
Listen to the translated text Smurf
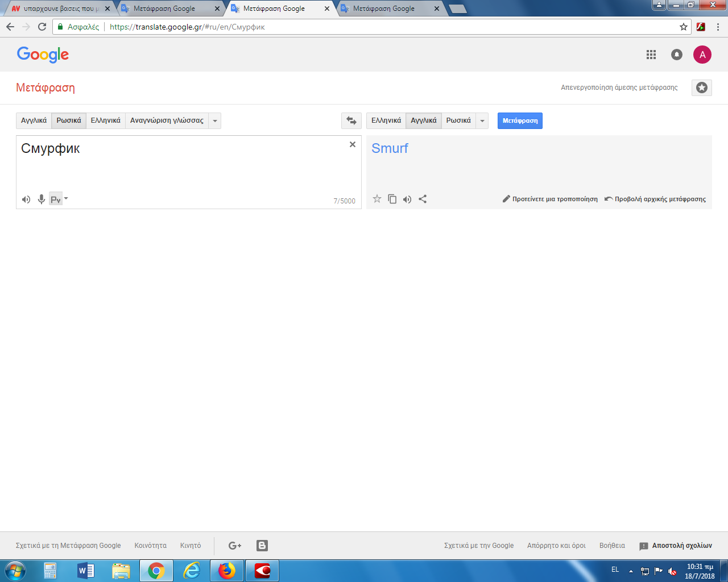pos(407,199)
